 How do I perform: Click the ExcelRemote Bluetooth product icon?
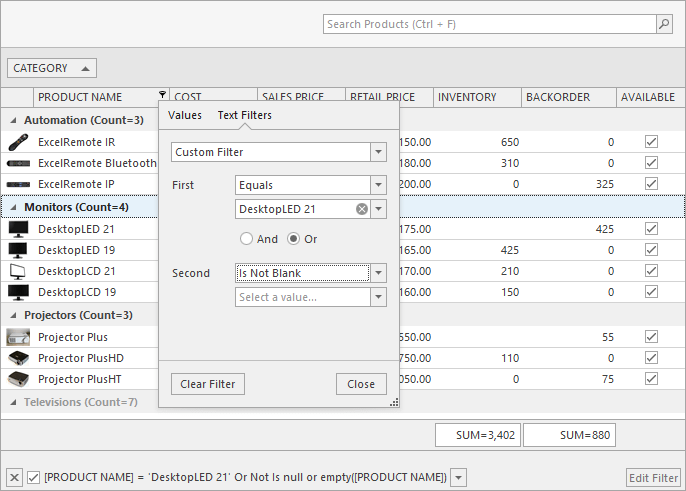point(18,163)
